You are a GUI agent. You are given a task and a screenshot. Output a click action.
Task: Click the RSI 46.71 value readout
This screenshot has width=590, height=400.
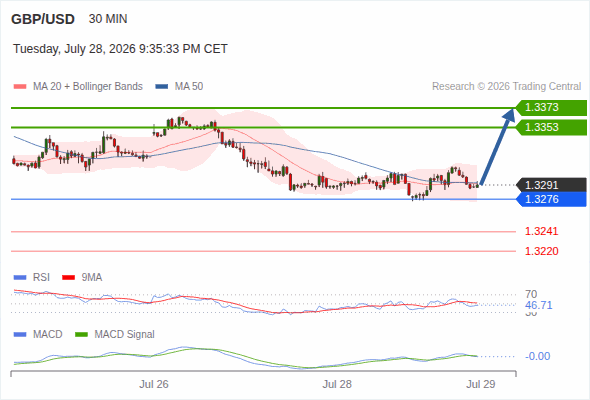[x=538, y=305]
